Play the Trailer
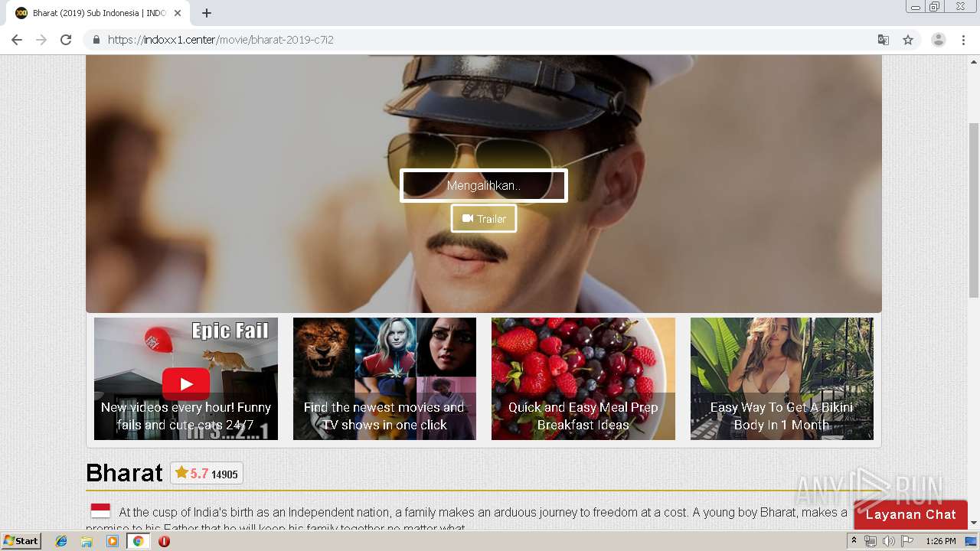Screen dimensions: 980x551 tap(483, 219)
